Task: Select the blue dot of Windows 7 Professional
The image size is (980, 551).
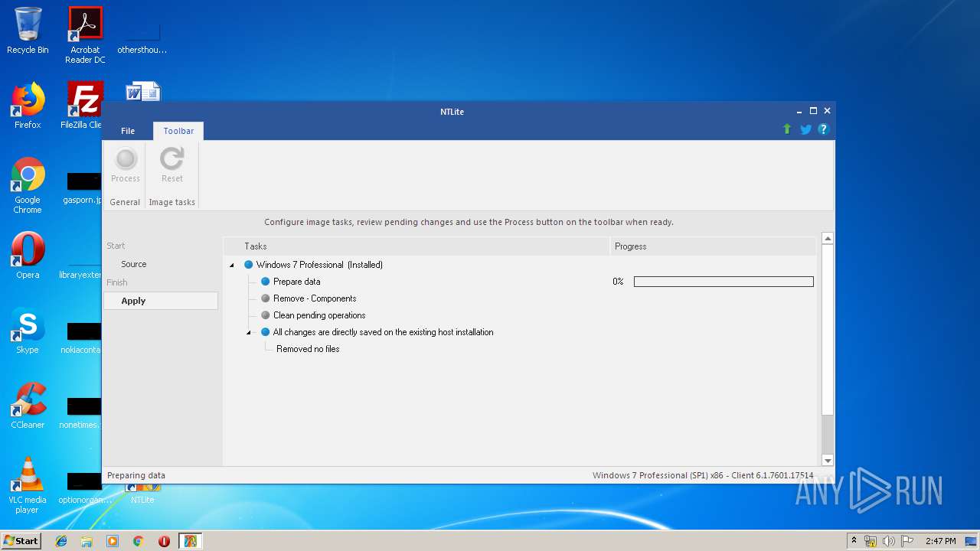Action: coord(248,265)
